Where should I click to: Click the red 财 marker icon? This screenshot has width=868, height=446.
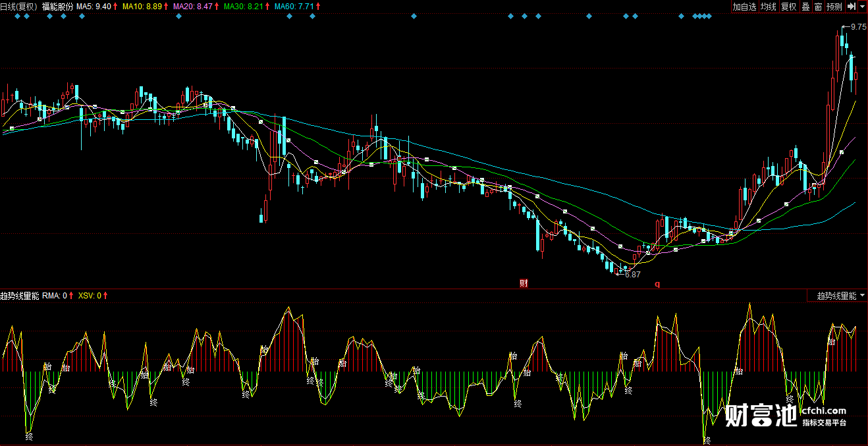pos(524,284)
